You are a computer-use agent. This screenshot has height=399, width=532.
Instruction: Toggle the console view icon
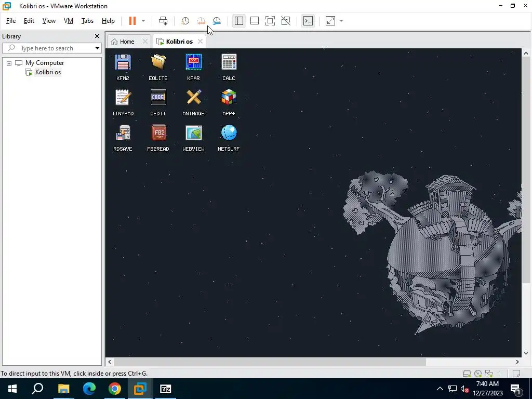[x=308, y=21]
